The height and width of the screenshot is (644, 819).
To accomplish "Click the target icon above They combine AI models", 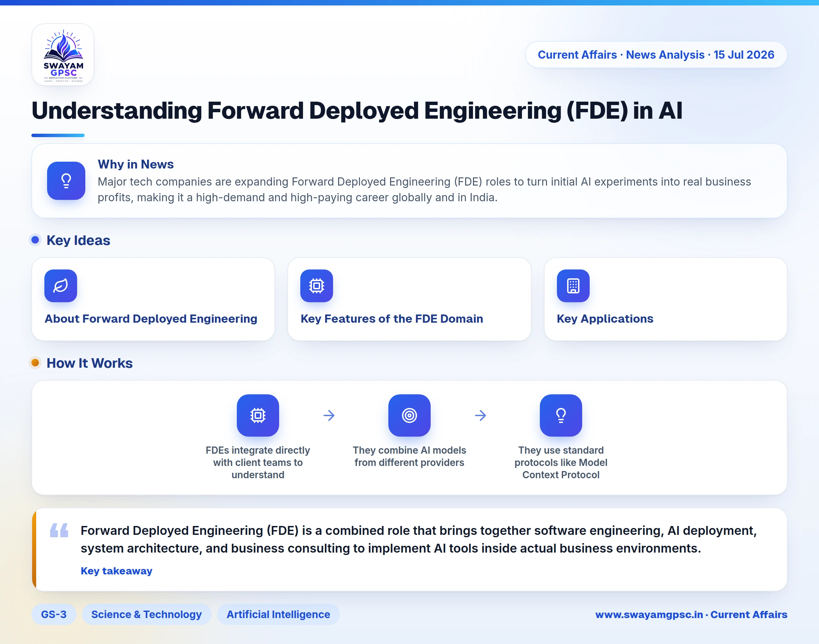I will point(409,415).
